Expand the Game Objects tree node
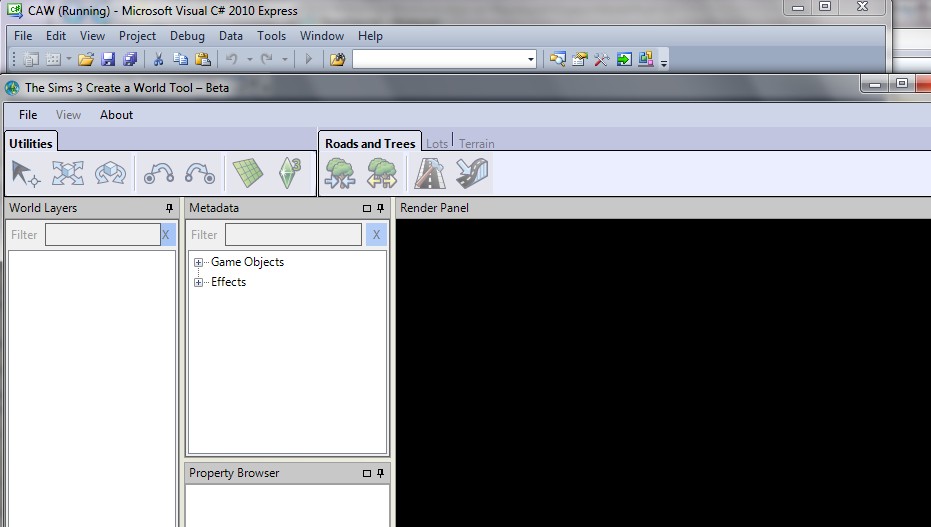Viewport: 931px width, 527px height. (x=198, y=262)
